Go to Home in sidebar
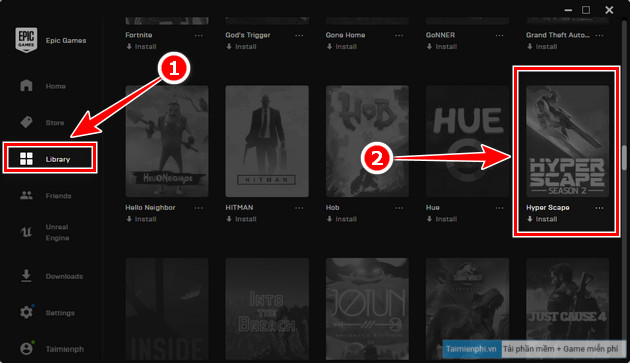Screen dimensions: 630x363 tap(55, 86)
